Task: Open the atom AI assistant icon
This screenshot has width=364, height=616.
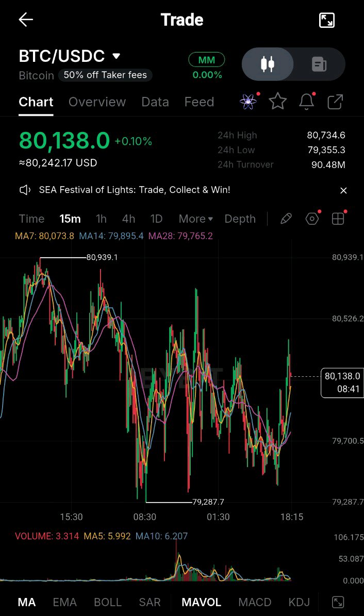Action: pyautogui.click(x=249, y=102)
